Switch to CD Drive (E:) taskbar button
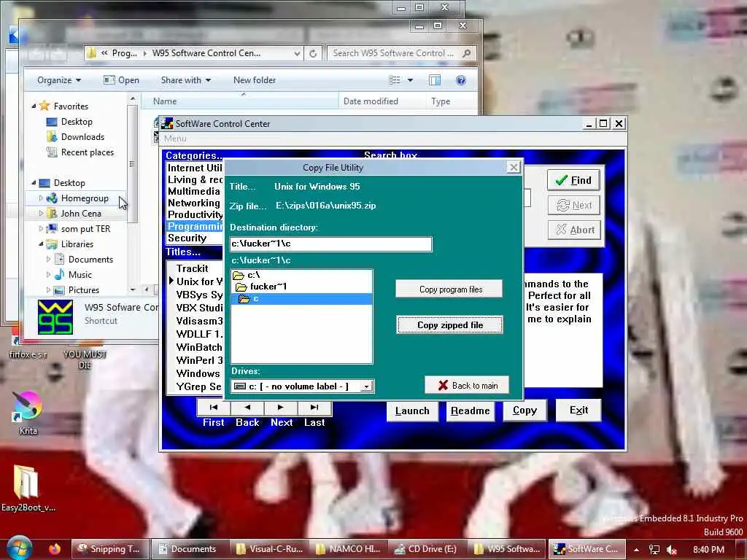 [426, 549]
